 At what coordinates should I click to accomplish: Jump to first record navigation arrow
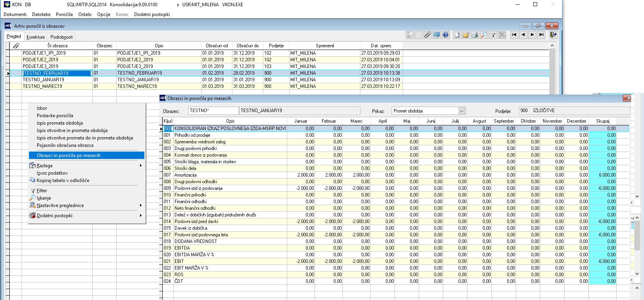click(514, 35)
